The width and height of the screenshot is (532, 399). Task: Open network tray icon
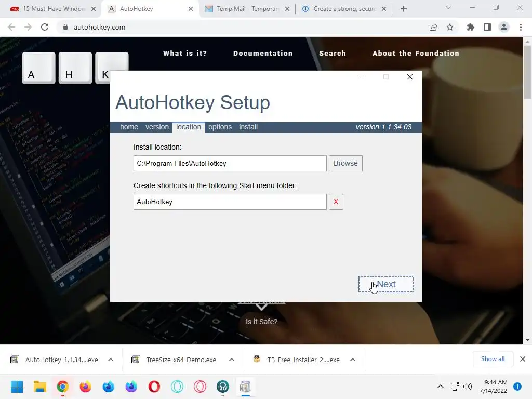coord(455,387)
